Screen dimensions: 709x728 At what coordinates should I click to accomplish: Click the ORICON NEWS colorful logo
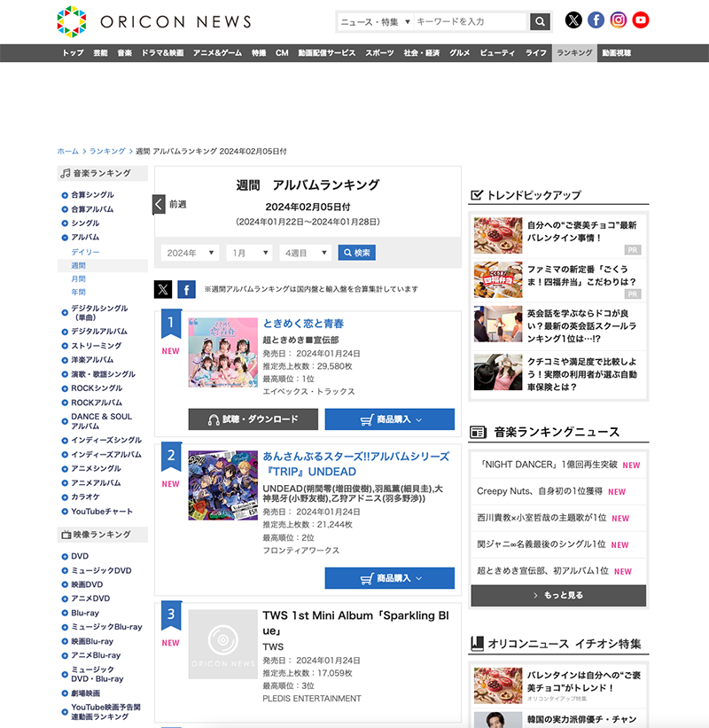(72, 21)
